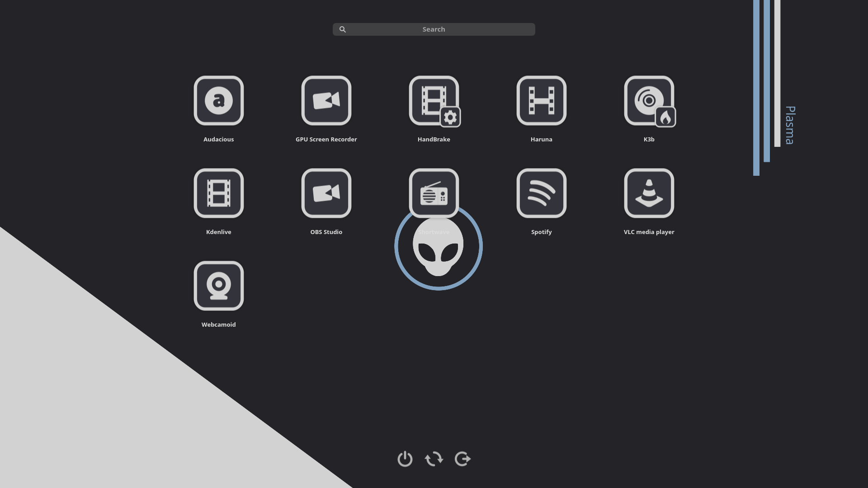Open the Haruna video player icon
This screenshot has height=488, width=868.
[x=541, y=100]
